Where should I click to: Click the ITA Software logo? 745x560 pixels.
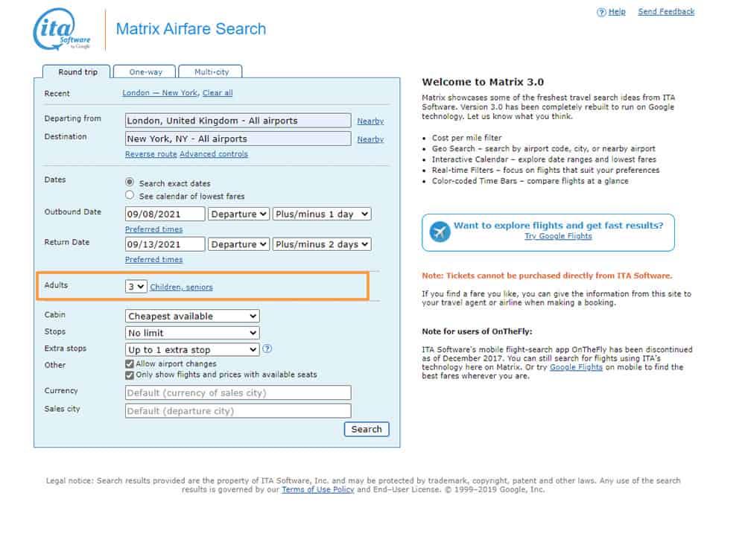[61, 29]
